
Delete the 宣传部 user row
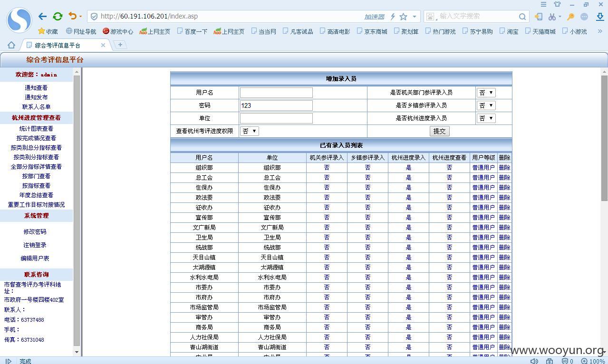tap(504, 218)
